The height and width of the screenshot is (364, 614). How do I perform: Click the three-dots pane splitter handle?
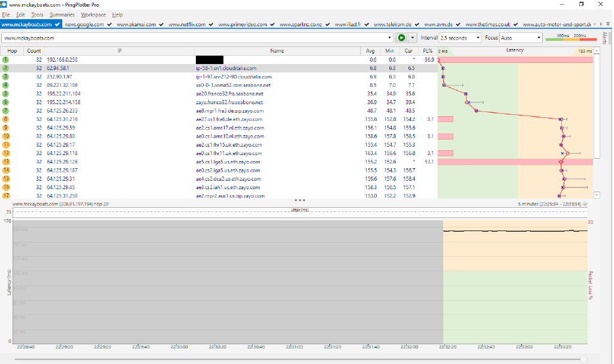[300, 200]
